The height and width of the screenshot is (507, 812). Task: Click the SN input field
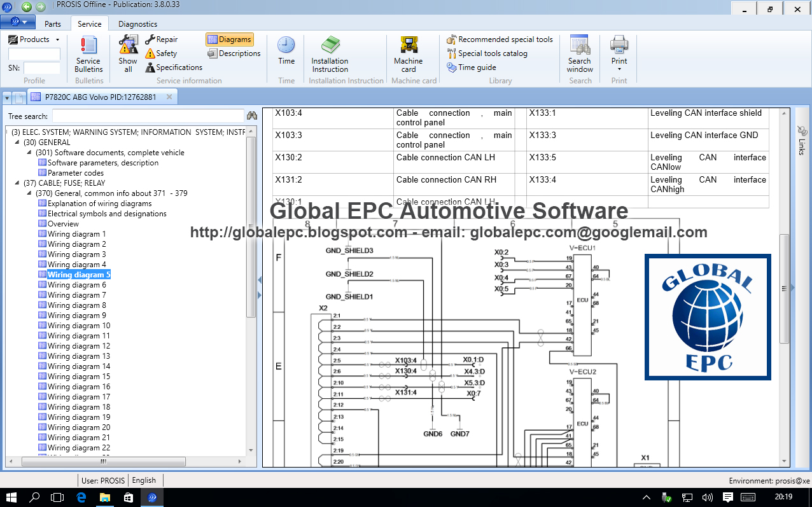pyautogui.click(x=42, y=68)
